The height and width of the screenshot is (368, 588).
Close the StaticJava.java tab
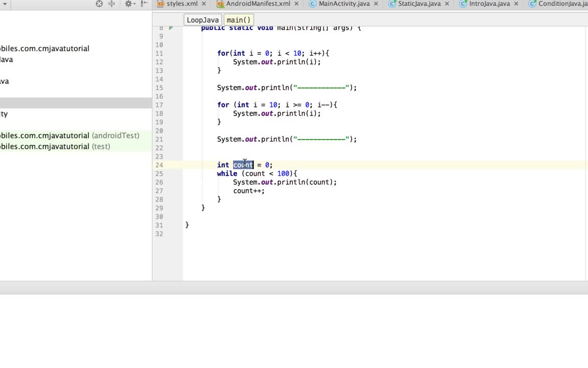click(447, 4)
